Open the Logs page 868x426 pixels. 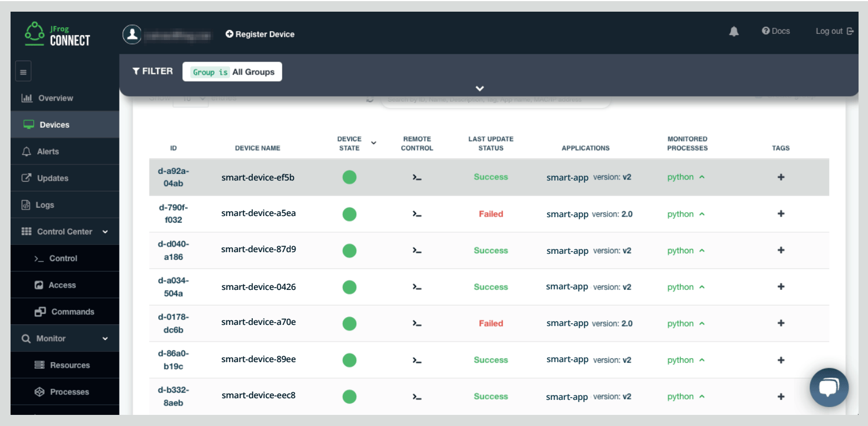pos(64,205)
